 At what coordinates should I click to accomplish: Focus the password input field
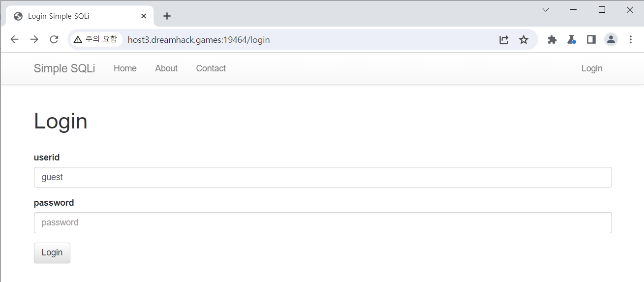point(323,222)
